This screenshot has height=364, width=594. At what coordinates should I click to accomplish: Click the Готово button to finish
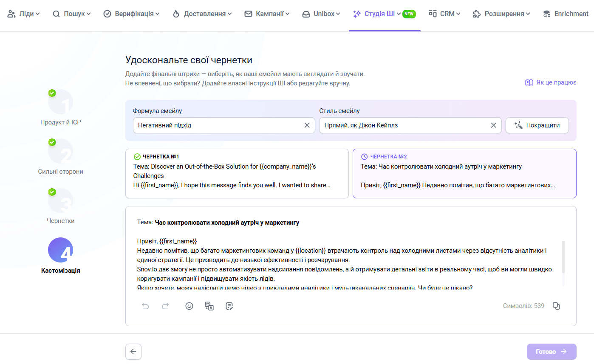tap(551, 351)
